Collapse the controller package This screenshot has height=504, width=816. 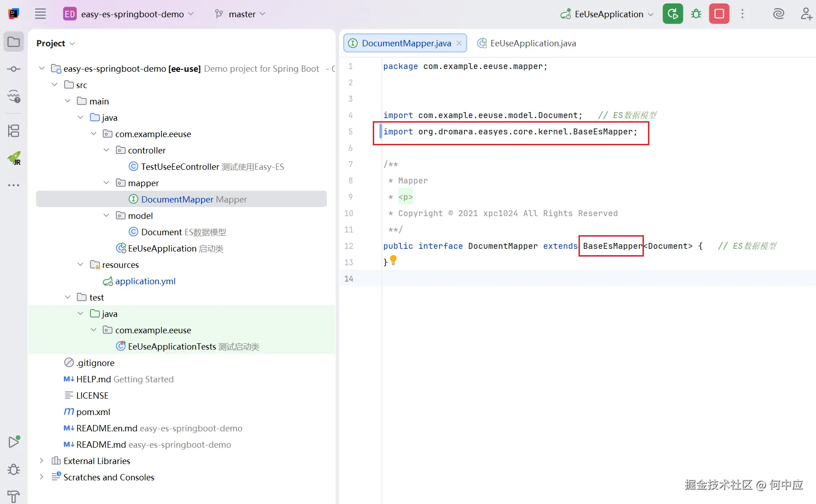click(106, 150)
